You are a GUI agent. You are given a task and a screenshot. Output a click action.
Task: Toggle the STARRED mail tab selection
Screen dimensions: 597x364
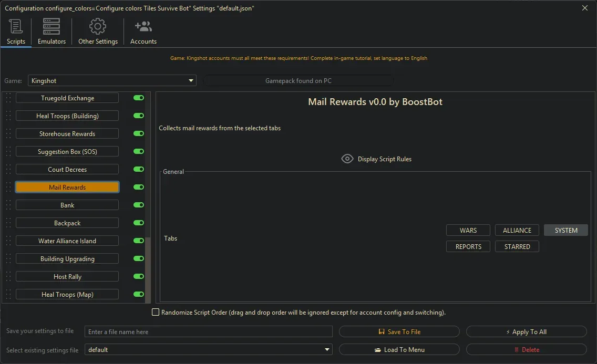point(517,246)
